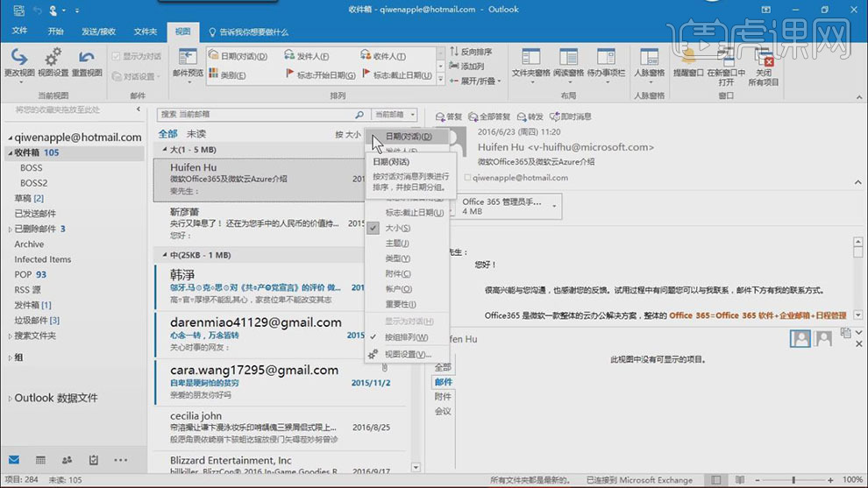The image size is (868, 488).
Task: Switch to People view icon
Action: click(67, 460)
